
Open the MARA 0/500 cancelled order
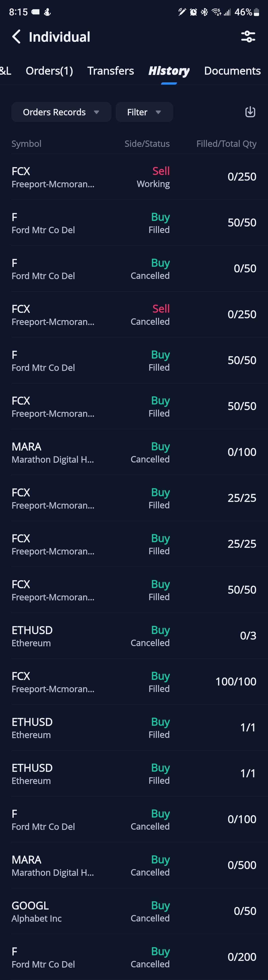tap(134, 865)
